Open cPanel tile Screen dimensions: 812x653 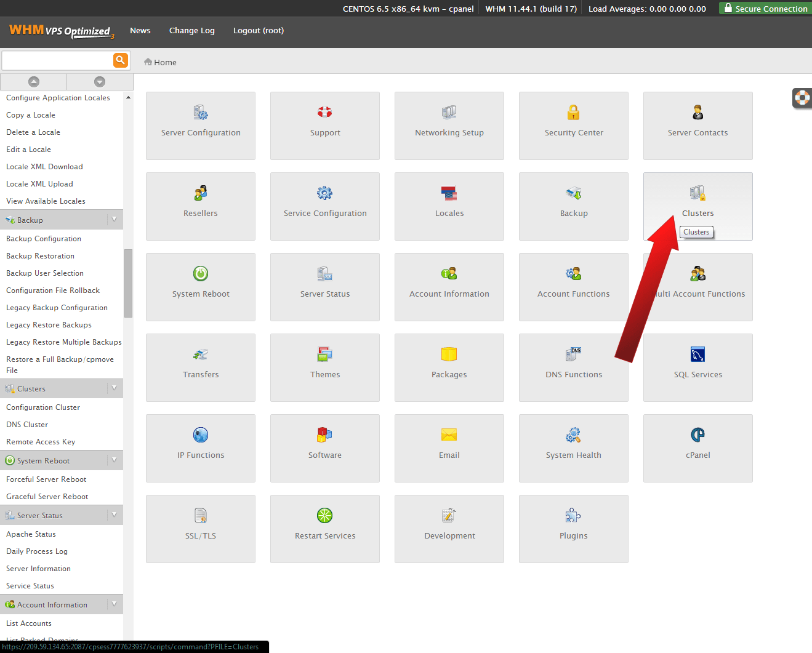(x=698, y=448)
